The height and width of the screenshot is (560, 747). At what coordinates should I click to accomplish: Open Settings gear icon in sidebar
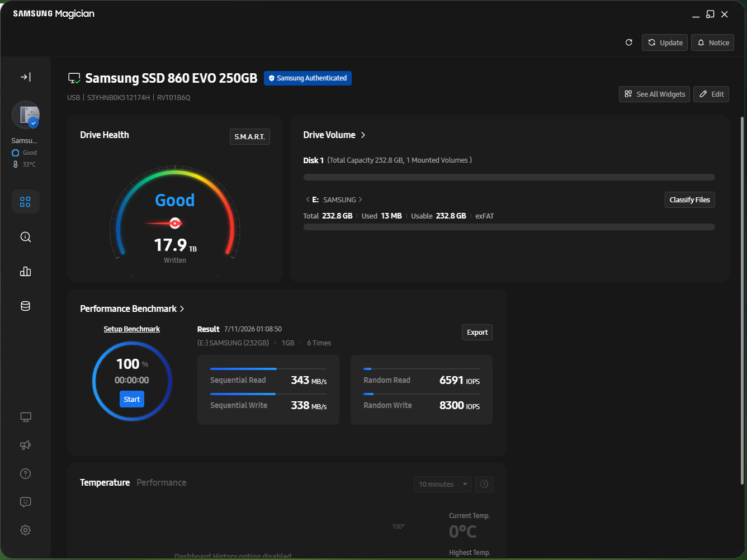[x=26, y=530]
